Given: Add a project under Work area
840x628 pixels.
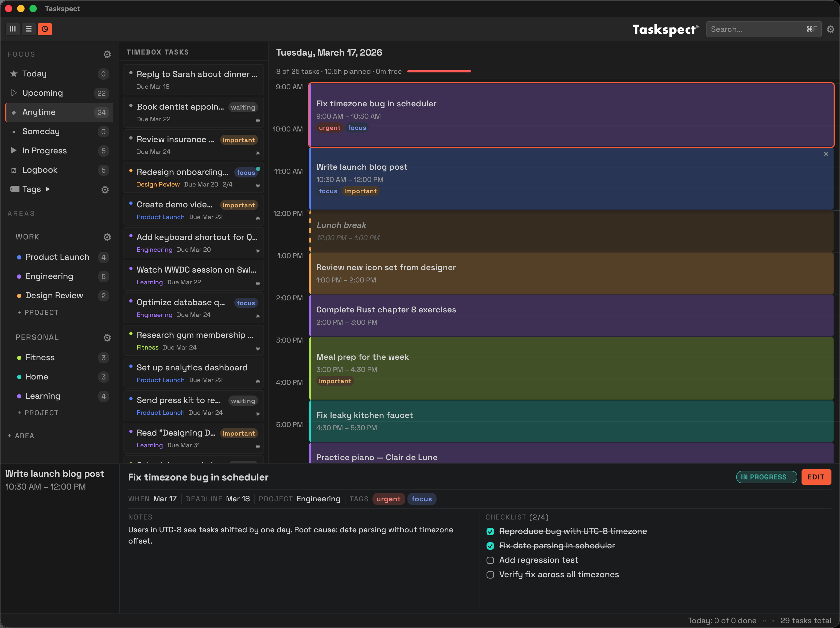Looking at the screenshot, I should pyautogui.click(x=38, y=312).
